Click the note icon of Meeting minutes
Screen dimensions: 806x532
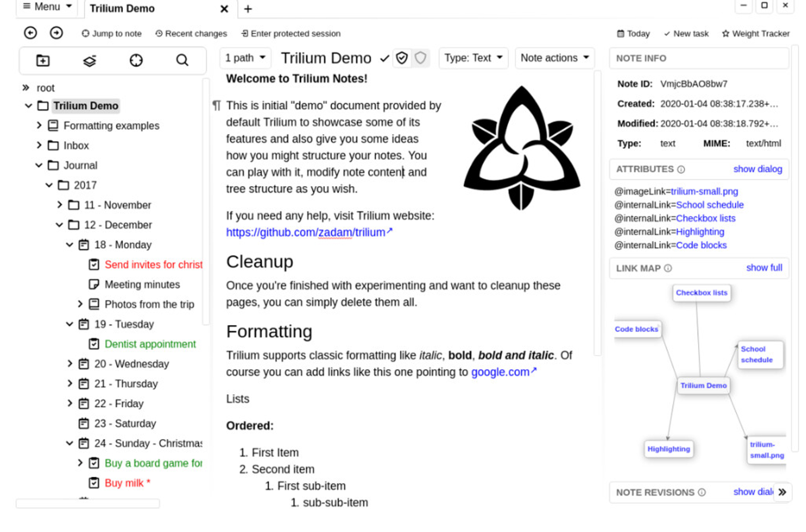94,284
